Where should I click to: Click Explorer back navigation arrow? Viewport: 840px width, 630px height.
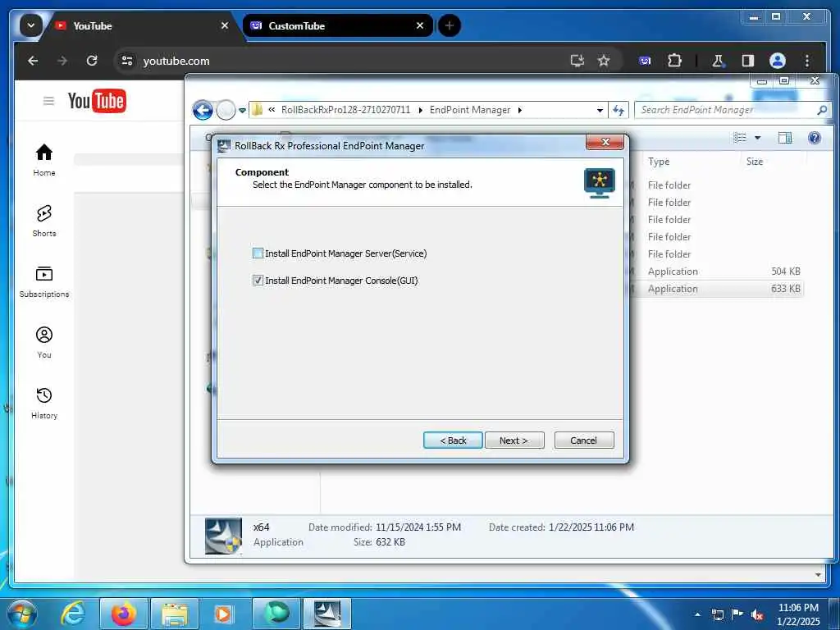point(203,111)
